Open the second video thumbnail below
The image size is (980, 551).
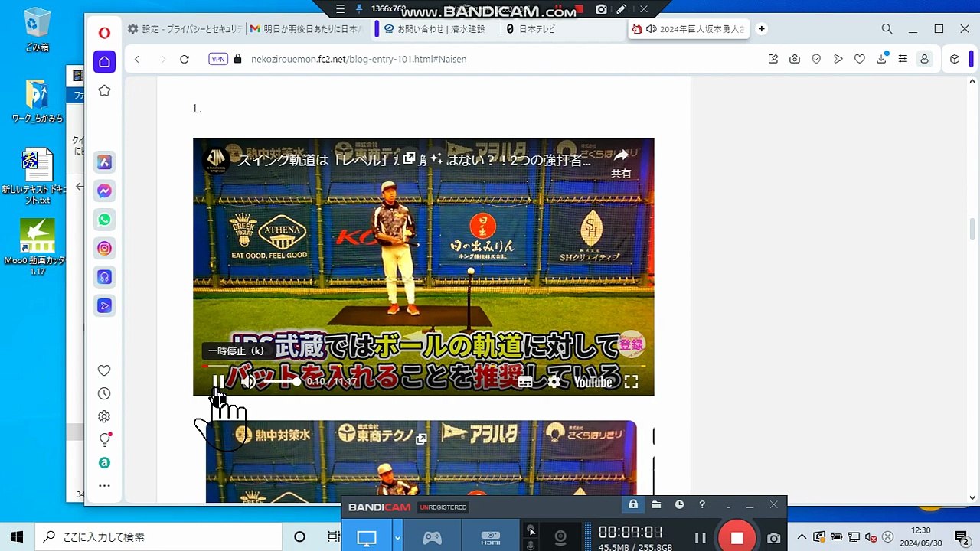(421, 461)
